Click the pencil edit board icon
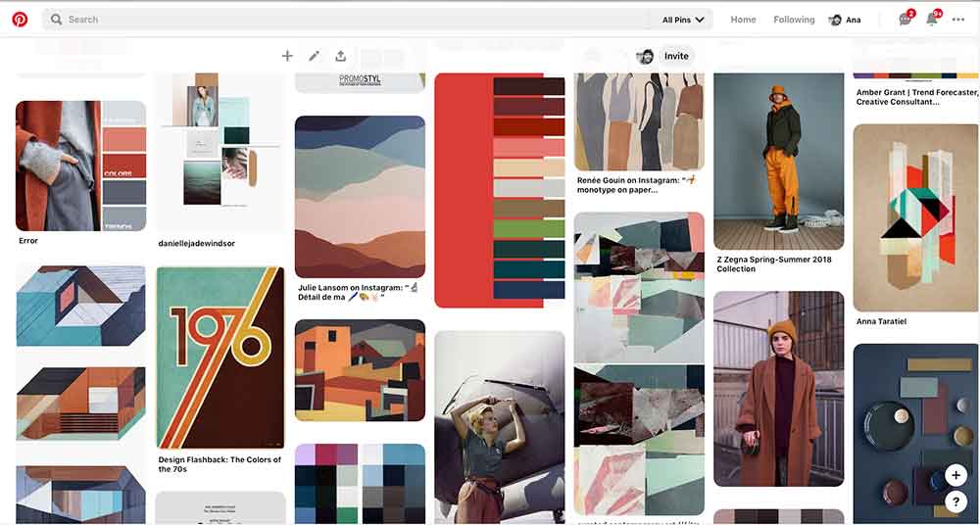Viewport: 980px width, 525px height. pos(314,56)
